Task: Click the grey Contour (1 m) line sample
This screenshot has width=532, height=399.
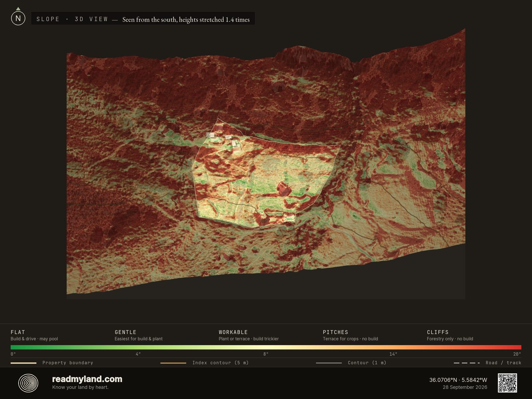Action: [x=329, y=363]
